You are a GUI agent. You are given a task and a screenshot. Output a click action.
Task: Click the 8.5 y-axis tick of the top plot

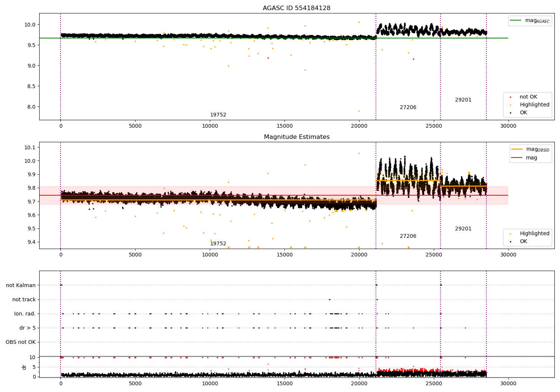coord(31,86)
